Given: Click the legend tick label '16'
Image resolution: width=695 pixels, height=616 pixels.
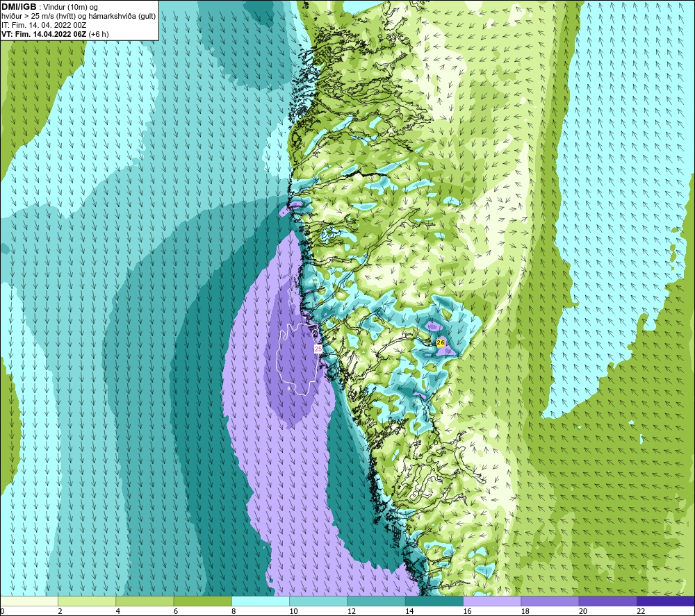Looking at the screenshot, I should coord(467,611).
